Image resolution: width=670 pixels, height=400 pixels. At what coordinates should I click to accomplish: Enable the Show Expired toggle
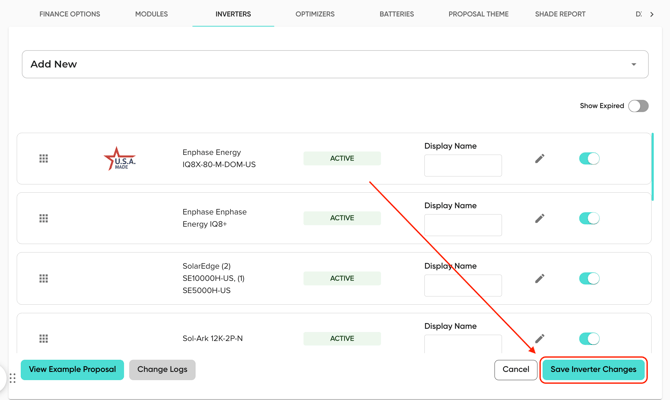pos(638,106)
